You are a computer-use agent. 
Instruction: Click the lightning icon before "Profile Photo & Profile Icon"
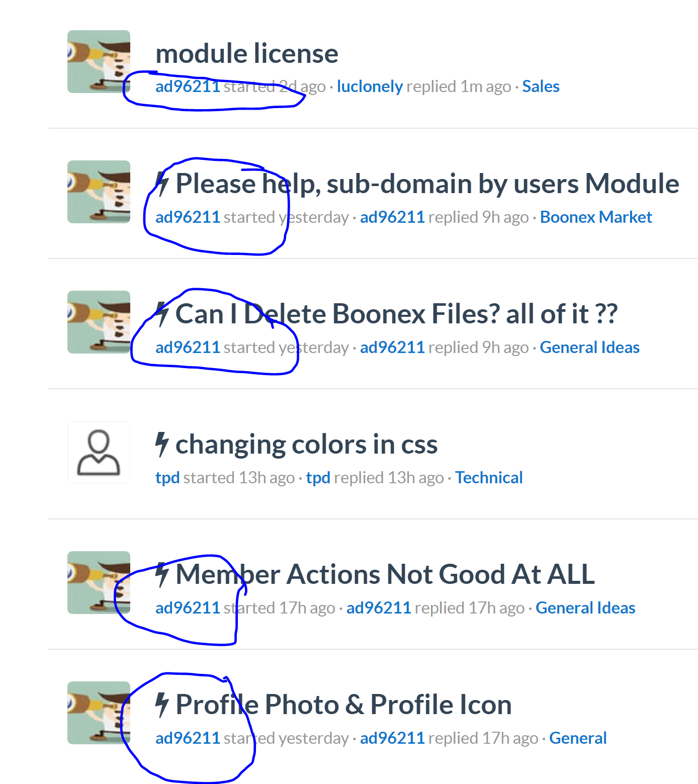pos(161,705)
